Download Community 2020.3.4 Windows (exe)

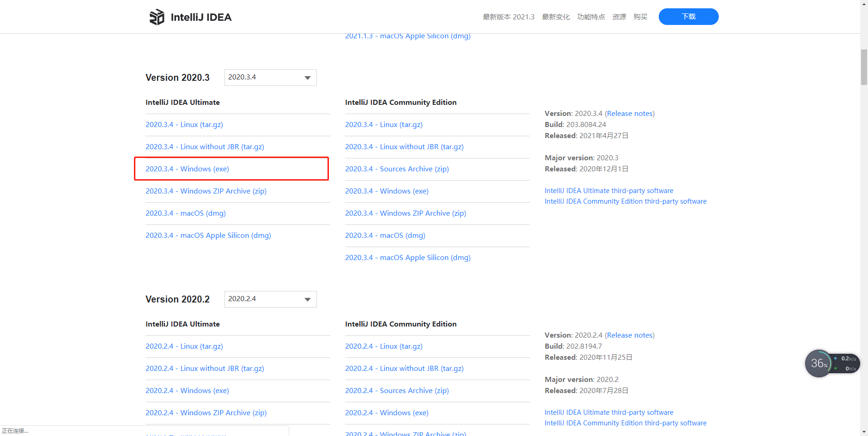pyautogui.click(x=387, y=191)
